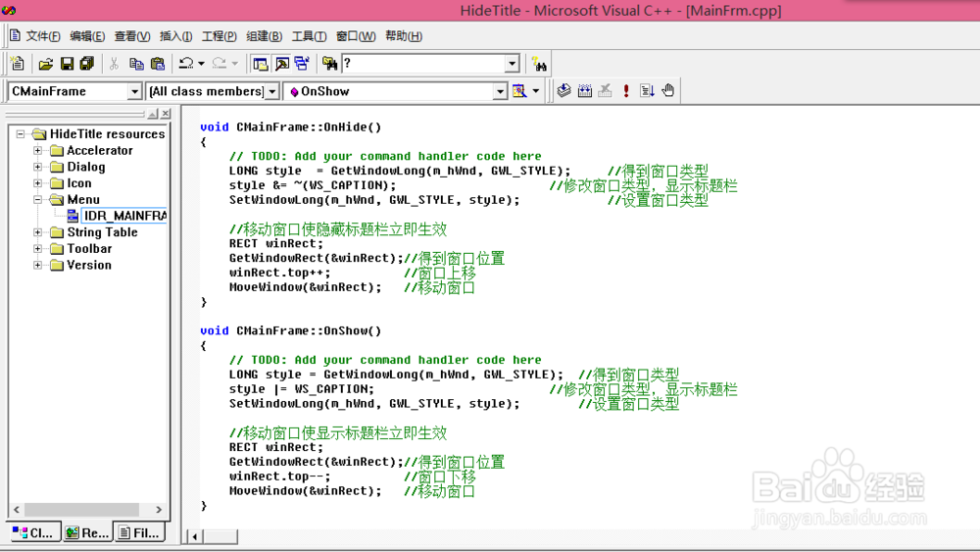Click the New Text File toolbar icon
980x552 pixels.
coord(18,64)
